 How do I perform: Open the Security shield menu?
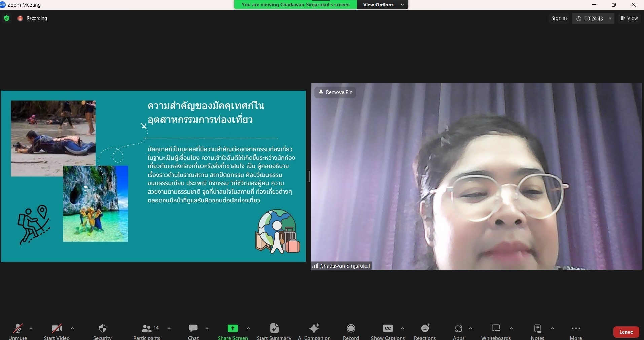pyautogui.click(x=102, y=331)
